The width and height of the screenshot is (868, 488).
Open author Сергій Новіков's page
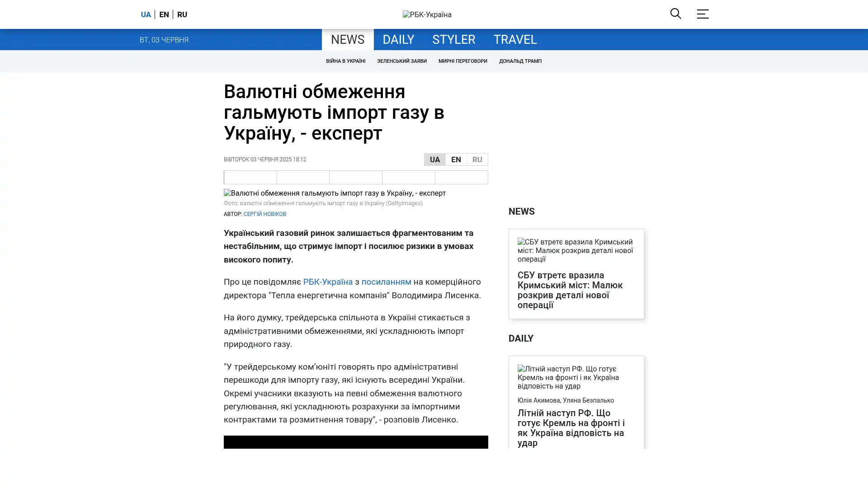click(x=264, y=214)
